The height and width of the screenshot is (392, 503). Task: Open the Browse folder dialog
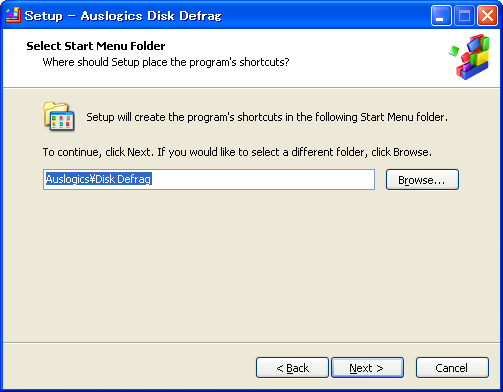pos(422,180)
